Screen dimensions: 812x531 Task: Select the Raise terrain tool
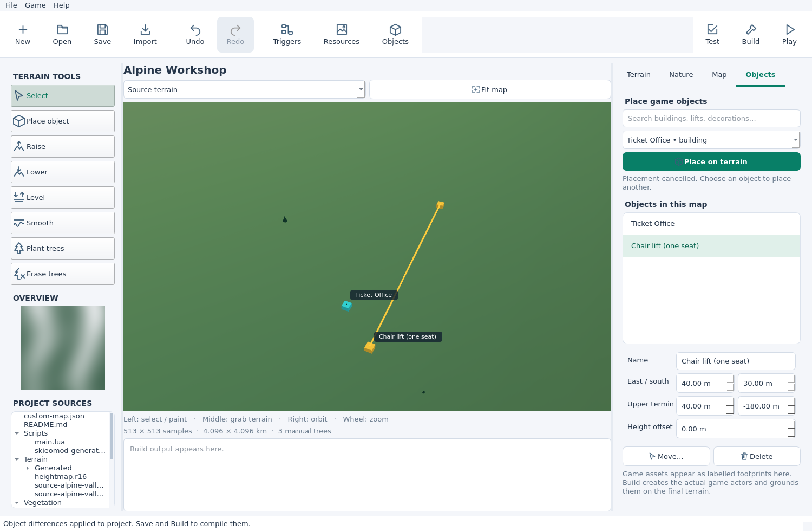click(63, 146)
